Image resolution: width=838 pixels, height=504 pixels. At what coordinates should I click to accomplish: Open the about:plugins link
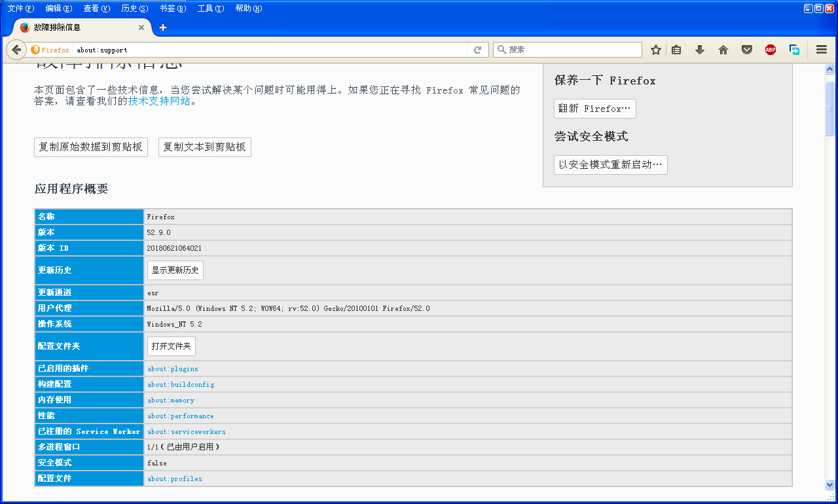point(173,369)
